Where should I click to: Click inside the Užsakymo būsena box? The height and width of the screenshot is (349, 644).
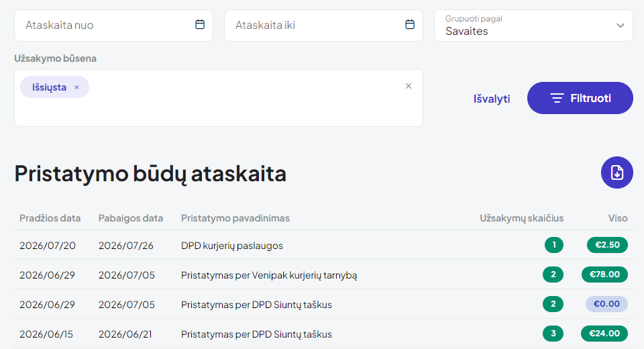point(219,98)
